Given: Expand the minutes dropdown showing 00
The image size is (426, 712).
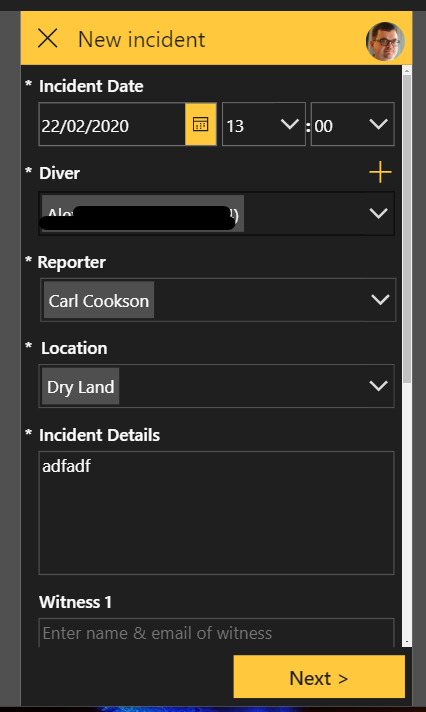Looking at the screenshot, I should [x=352, y=124].
